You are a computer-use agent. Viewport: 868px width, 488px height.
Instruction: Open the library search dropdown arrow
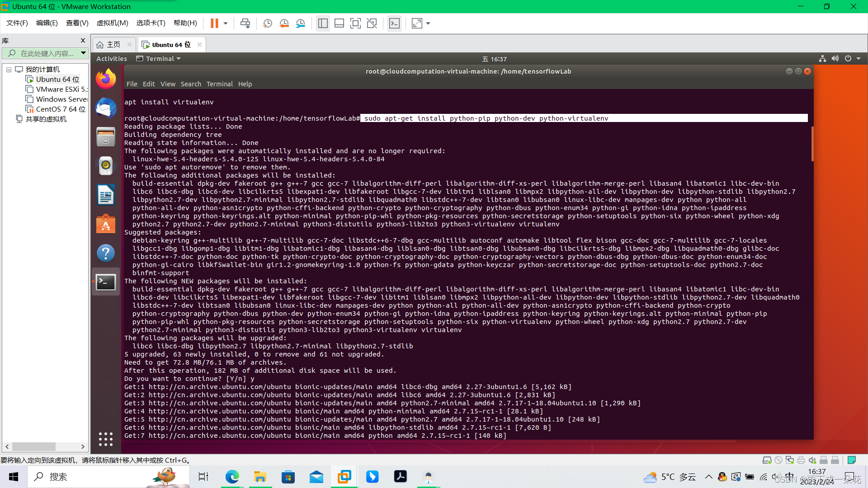[83, 53]
